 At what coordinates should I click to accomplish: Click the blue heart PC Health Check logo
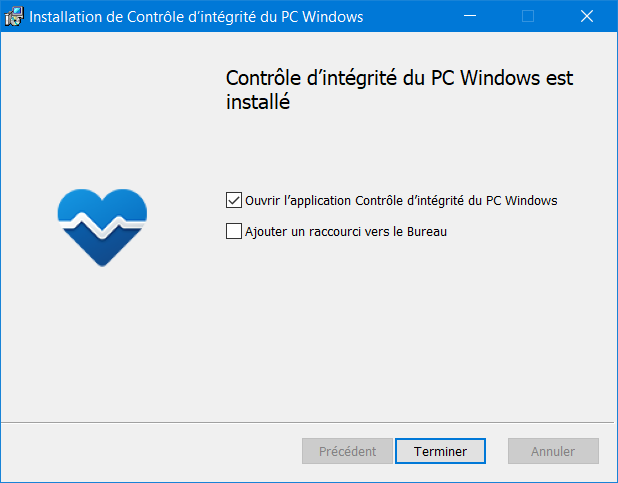102,228
